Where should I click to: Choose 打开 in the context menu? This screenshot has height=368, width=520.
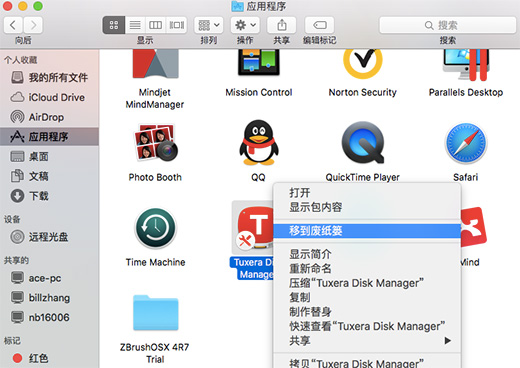coord(367,193)
